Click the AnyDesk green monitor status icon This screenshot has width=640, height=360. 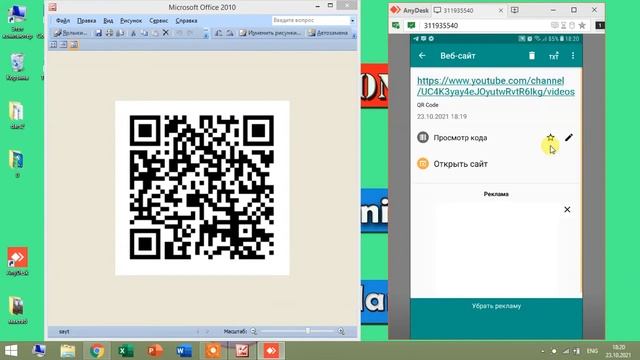[411, 25]
